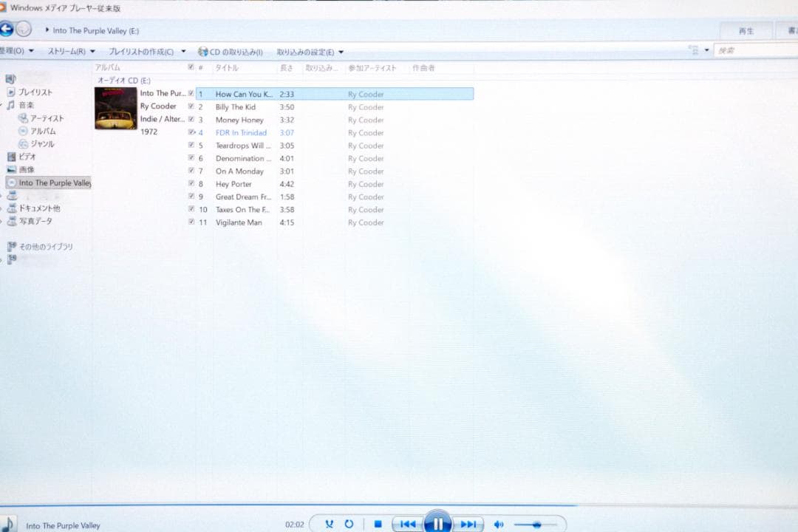Skip forward to the next track

click(468, 525)
